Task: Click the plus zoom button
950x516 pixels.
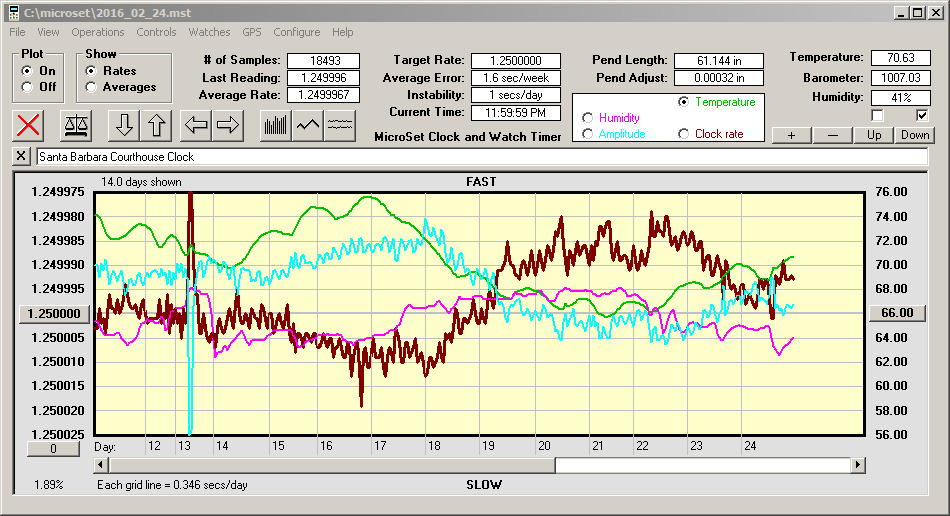Action: (791, 135)
